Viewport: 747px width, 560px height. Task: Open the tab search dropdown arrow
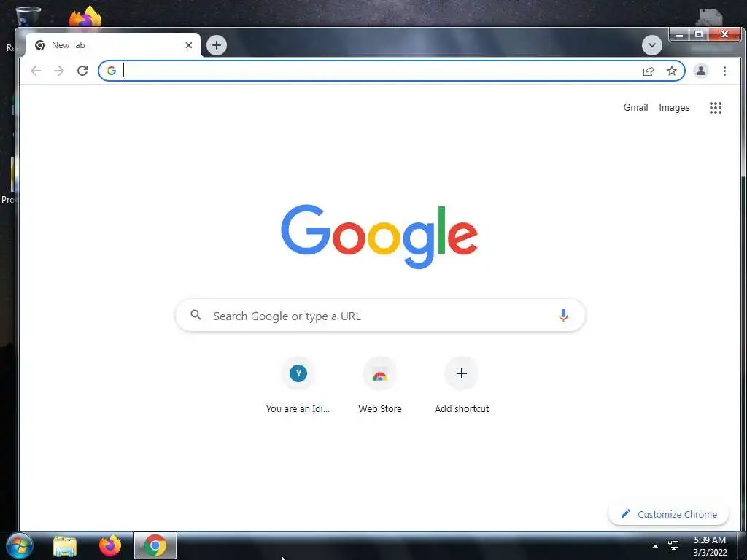tap(651, 45)
